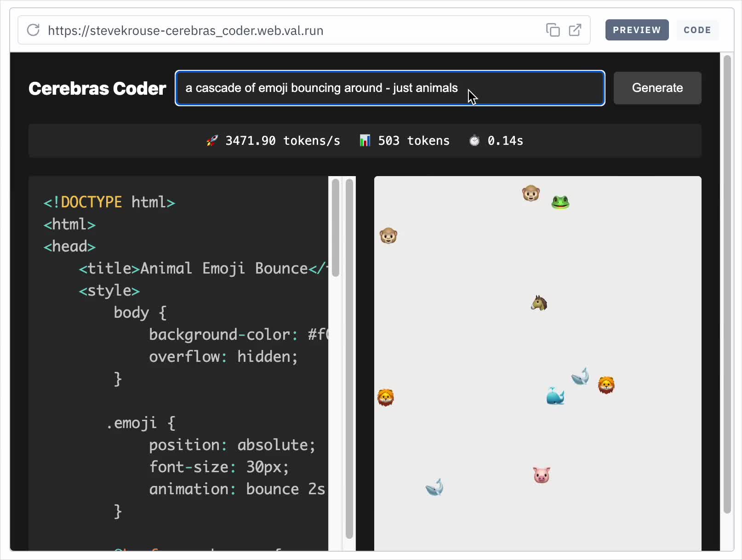The width and height of the screenshot is (742, 560).
Task: Focus the emoji prompt input field
Action: click(322, 88)
